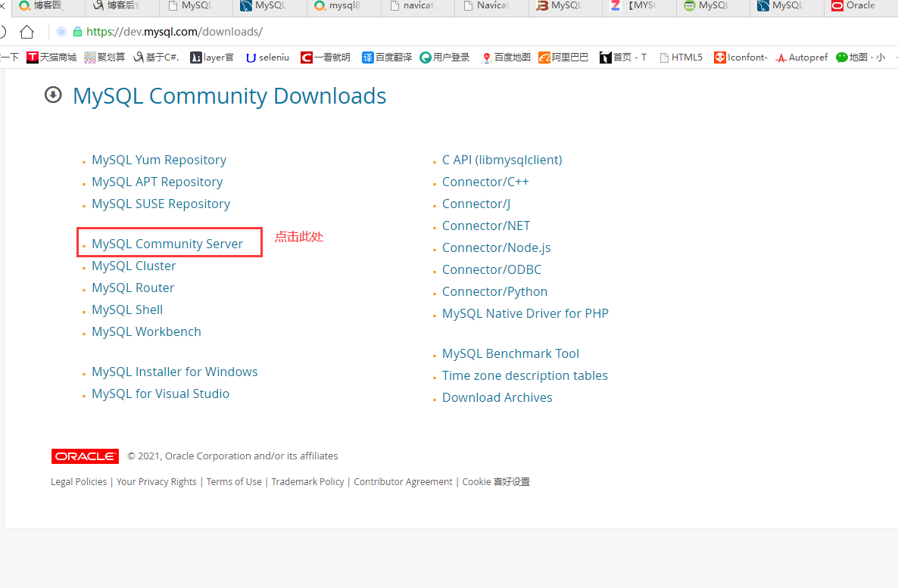Open the seleniu bookmark
The width and height of the screenshot is (898, 588).
coord(267,58)
